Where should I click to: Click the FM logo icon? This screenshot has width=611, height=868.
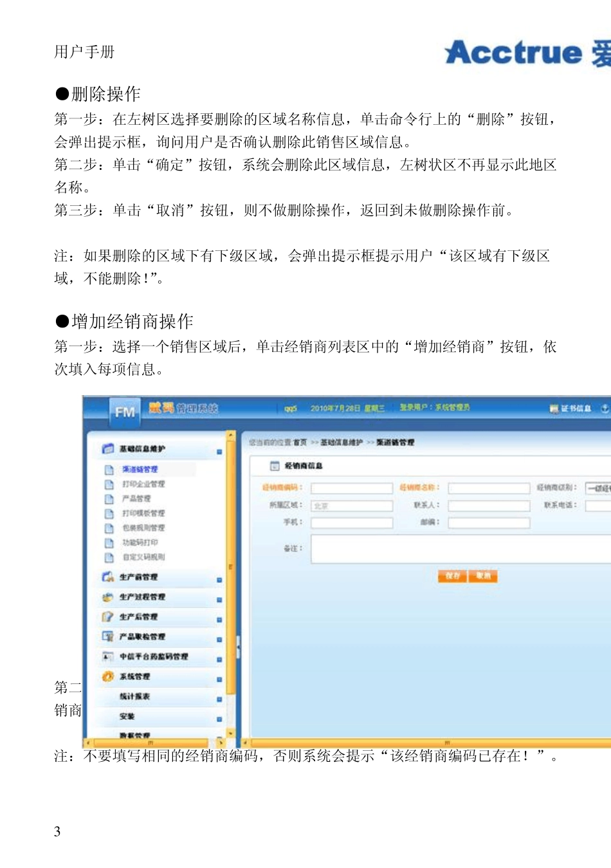pyautogui.click(x=124, y=412)
